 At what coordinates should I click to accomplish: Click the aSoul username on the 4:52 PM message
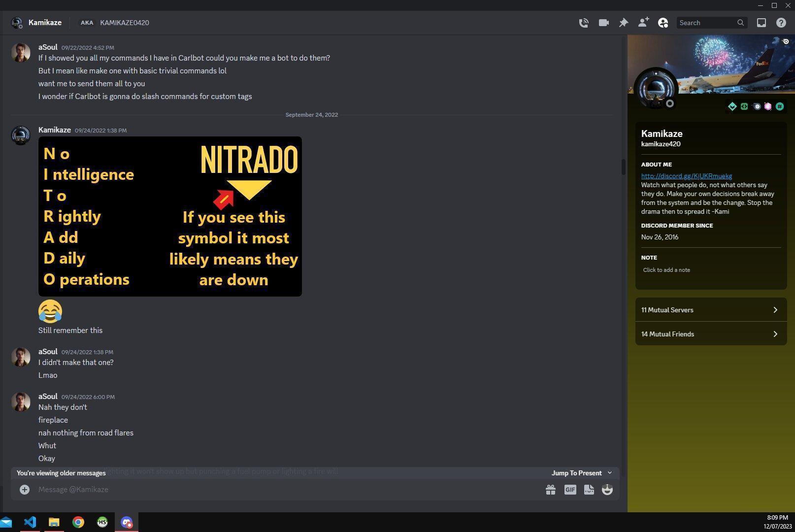48,47
